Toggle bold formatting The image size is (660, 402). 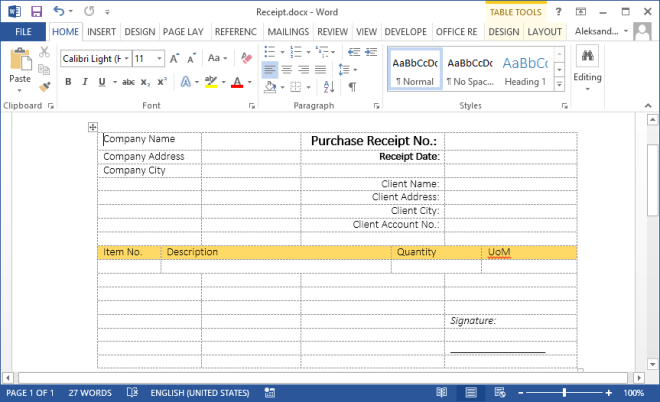[x=68, y=82]
